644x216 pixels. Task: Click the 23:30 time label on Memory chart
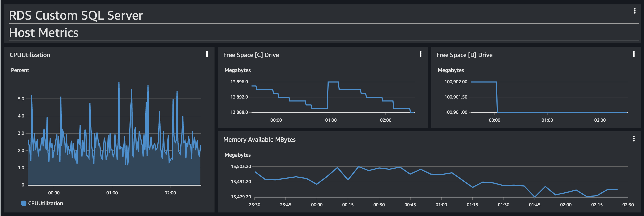(255, 205)
